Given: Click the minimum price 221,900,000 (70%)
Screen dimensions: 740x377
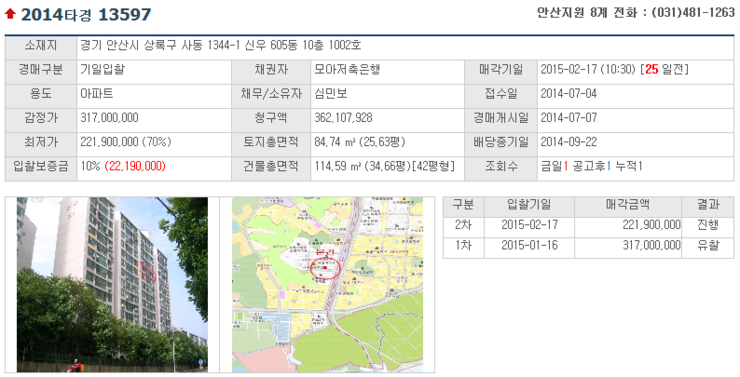Looking at the screenshot, I should (x=126, y=142).
